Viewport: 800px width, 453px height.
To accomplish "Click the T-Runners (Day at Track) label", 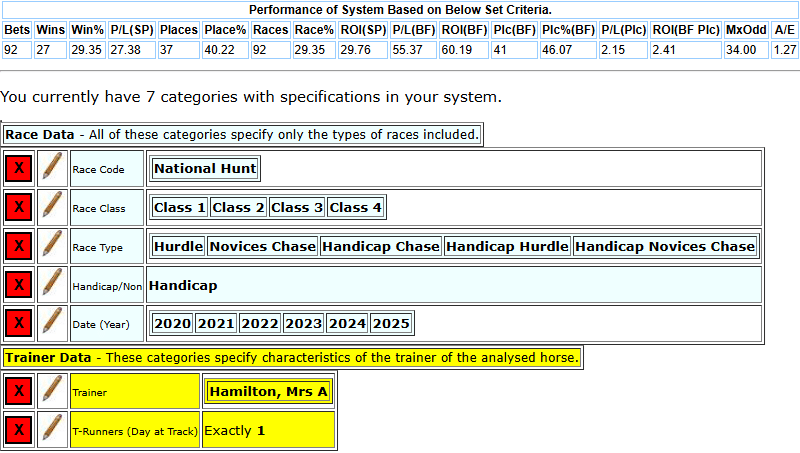I will (x=135, y=432).
